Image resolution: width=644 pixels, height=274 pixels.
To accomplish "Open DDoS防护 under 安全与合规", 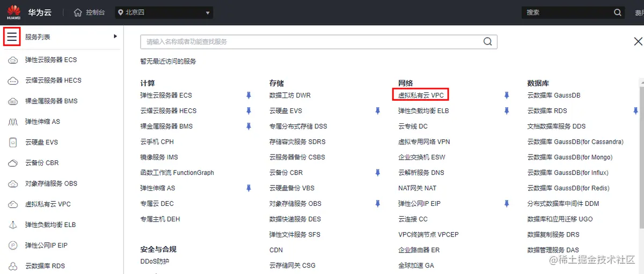I will pyautogui.click(x=155, y=262).
